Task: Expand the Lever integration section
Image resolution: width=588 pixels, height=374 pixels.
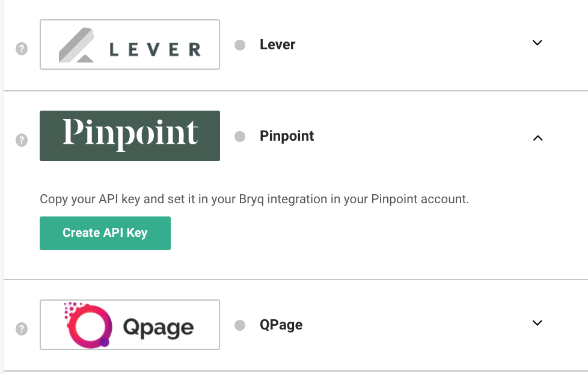Action: 537,43
